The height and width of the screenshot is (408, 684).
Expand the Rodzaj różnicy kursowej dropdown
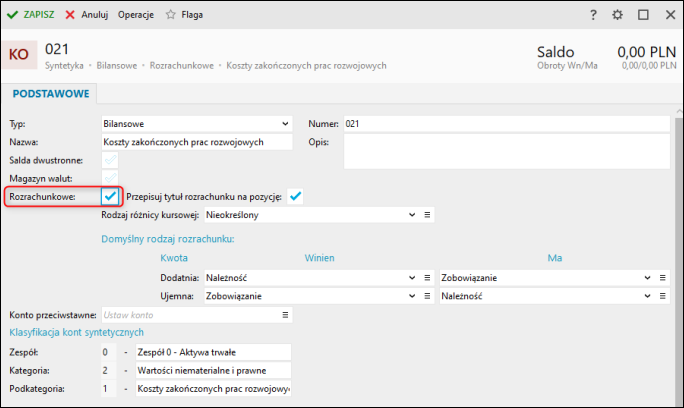pyautogui.click(x=412, y=214)
